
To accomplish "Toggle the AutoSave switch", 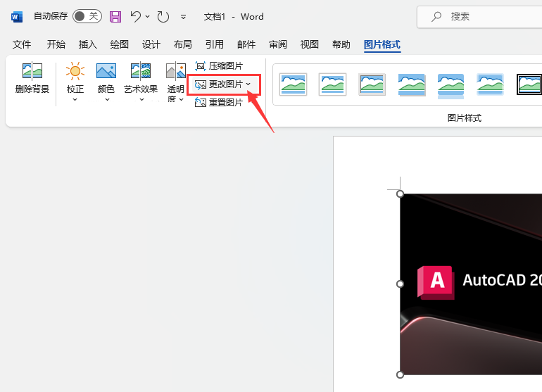I will coord(87,16).
